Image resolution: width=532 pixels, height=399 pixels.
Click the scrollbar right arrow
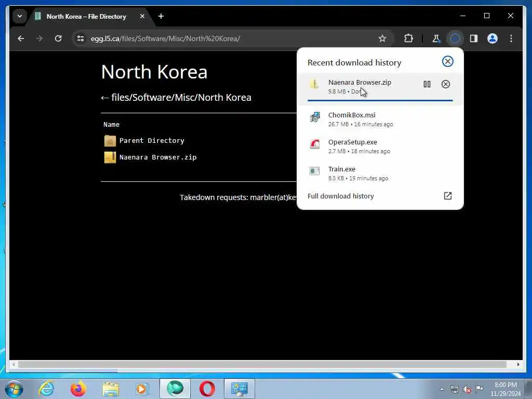point(518,364)
